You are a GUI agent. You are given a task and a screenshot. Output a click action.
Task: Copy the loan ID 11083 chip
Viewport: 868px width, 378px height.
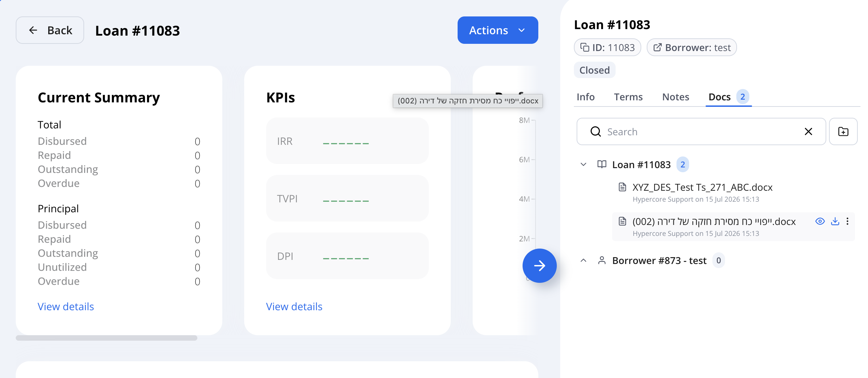607,47
